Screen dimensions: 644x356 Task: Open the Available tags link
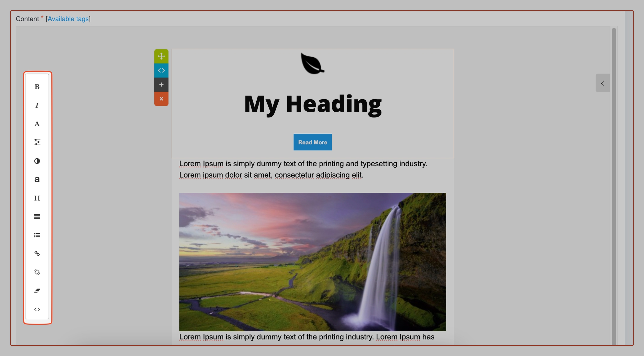(68, 19)
